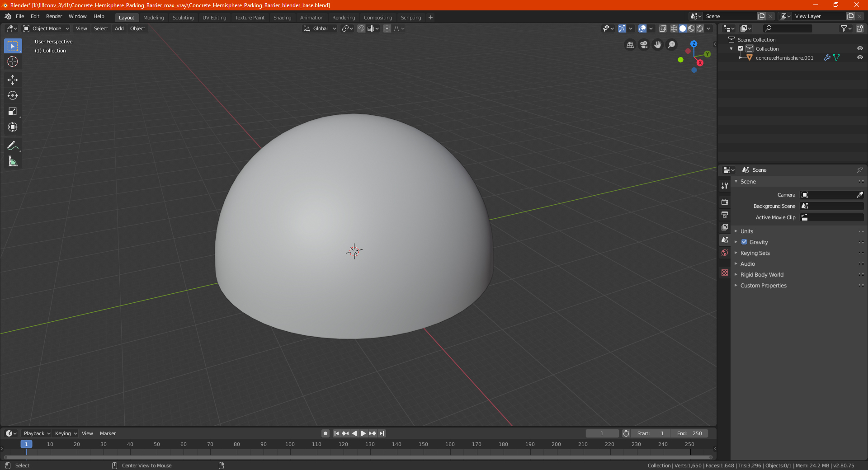This screenshot has height=470, width=868.
Task: Open the viewport Add menu
Action: [119, 28]
